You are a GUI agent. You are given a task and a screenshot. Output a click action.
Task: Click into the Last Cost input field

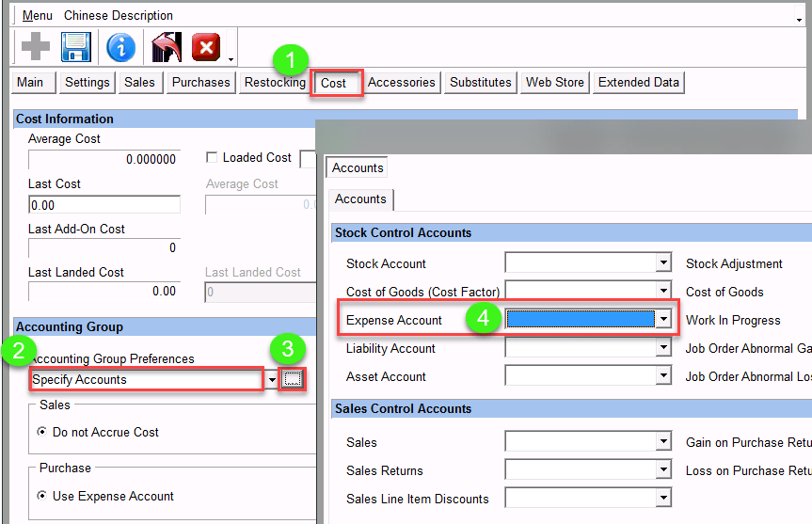click(x=103, y=205)
